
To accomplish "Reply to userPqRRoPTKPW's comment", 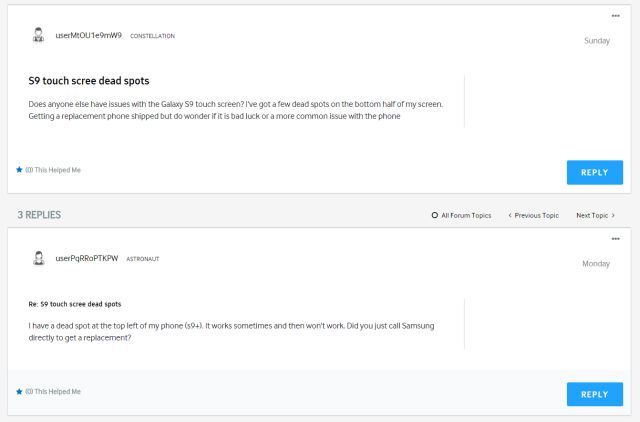I will click(x=595, y=394).
